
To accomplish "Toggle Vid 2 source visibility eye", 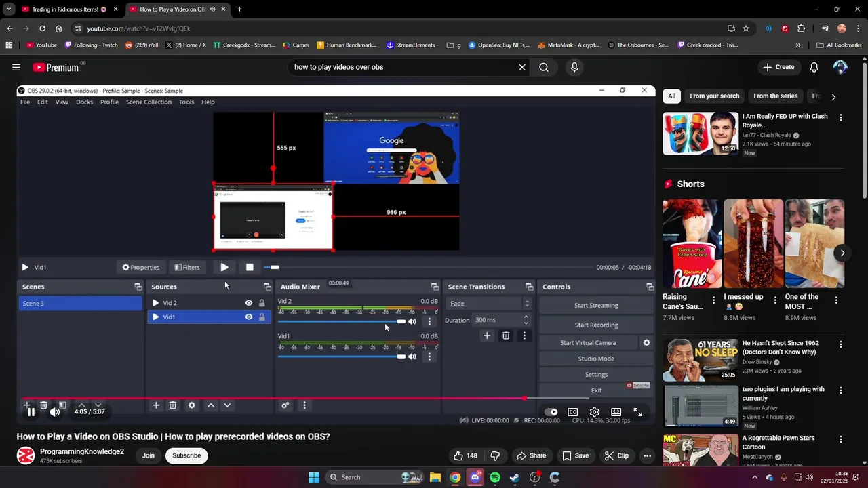I will [249, 303].
